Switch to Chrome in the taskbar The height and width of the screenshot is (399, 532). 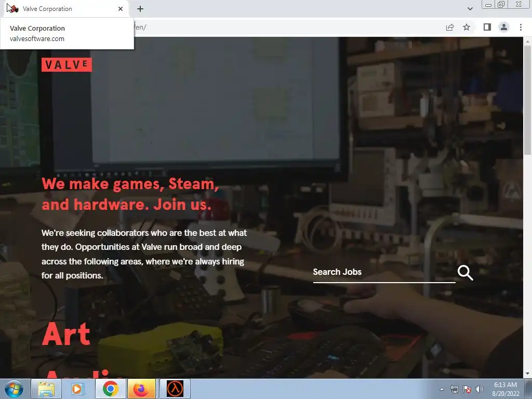tap(110, 389)
